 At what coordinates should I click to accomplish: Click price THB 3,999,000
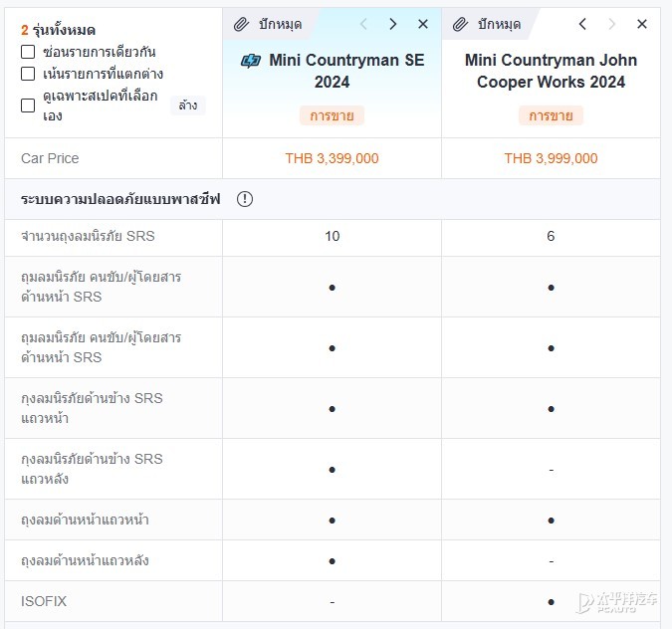click(x=551, y=158)
